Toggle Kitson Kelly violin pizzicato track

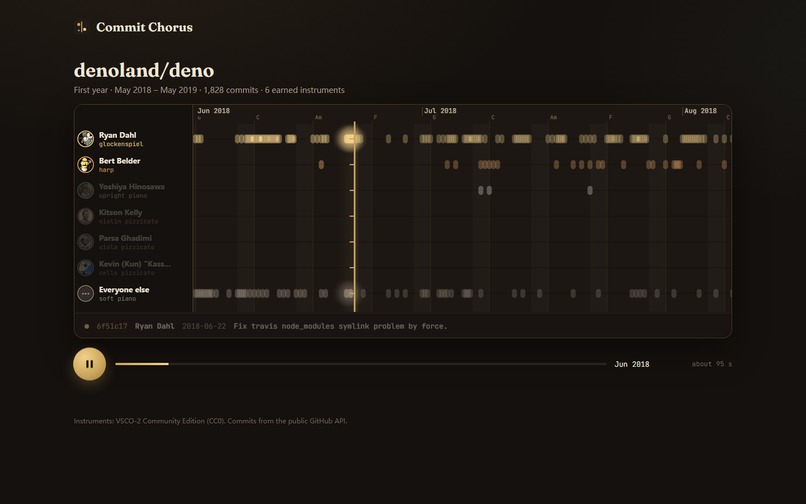coord(134,216)
